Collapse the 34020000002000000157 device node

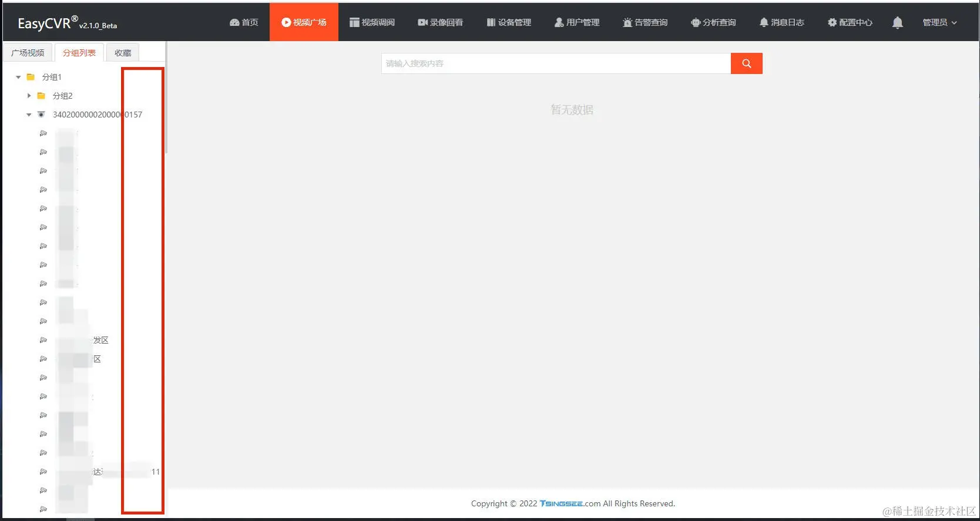click(29, 115)
